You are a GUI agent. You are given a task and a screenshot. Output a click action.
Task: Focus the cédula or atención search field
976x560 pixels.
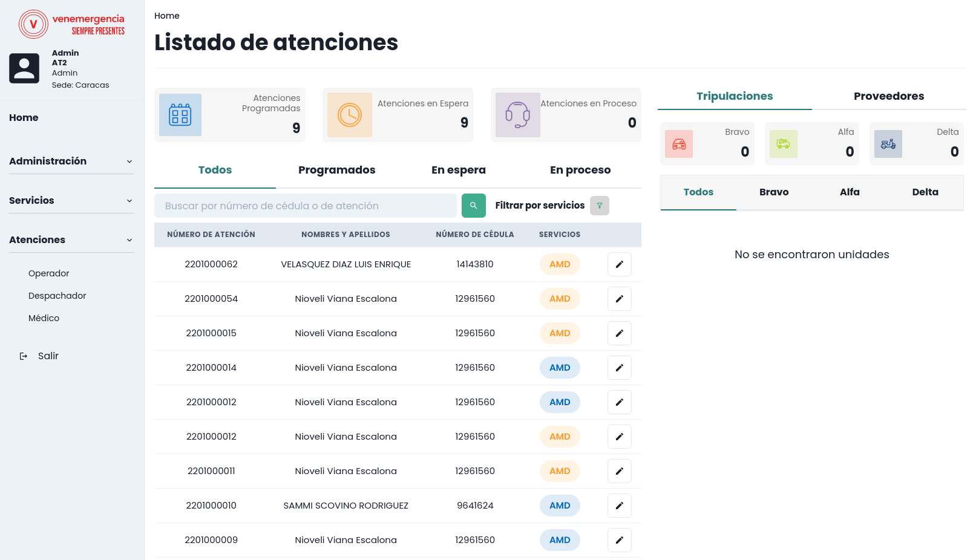pyautogui.click(x=306, y=206)
